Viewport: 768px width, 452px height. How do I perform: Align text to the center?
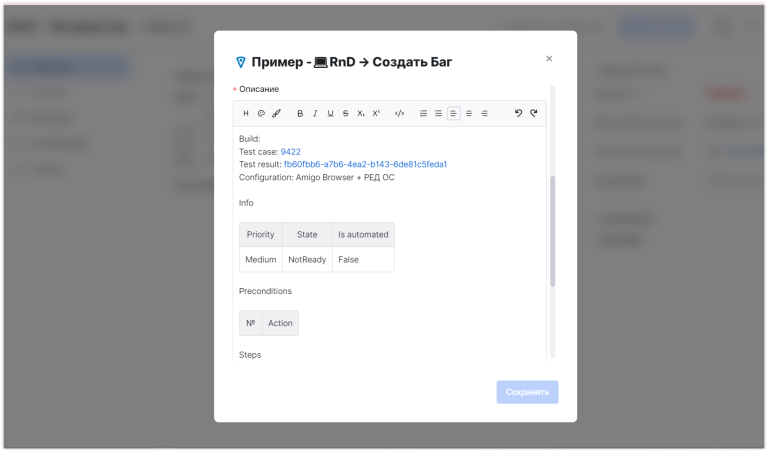coord(469,114)
